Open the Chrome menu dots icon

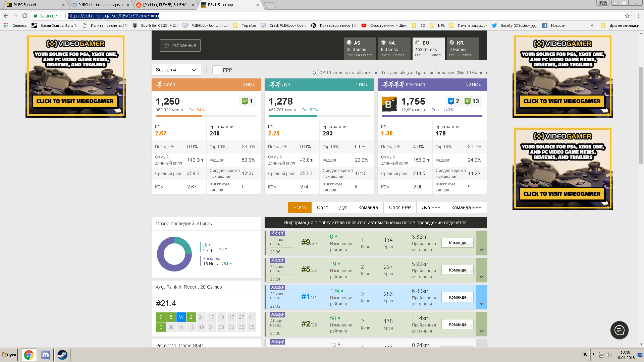[638, 16]
